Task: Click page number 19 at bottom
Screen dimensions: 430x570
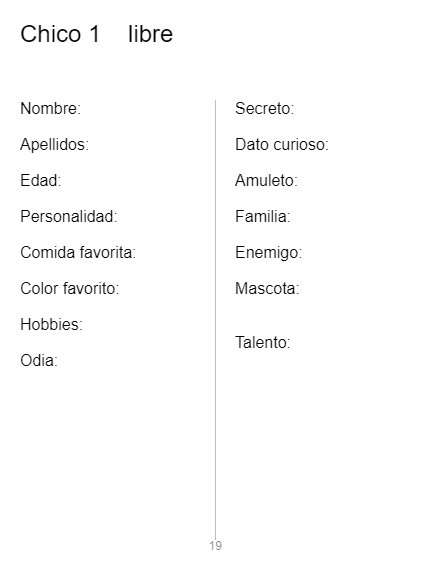Action: [215, 546]
